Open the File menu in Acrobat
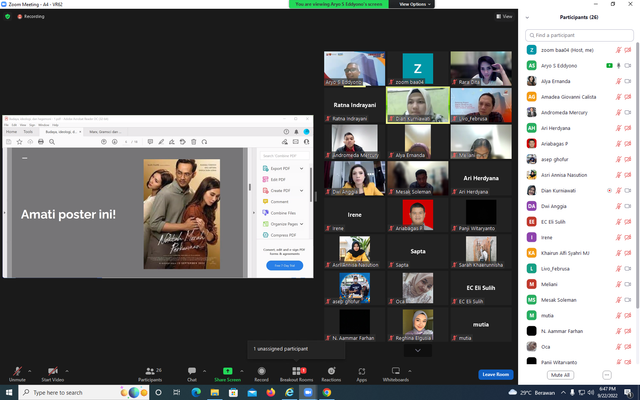This screenshot has width=640, height=400. pos(6,125)
